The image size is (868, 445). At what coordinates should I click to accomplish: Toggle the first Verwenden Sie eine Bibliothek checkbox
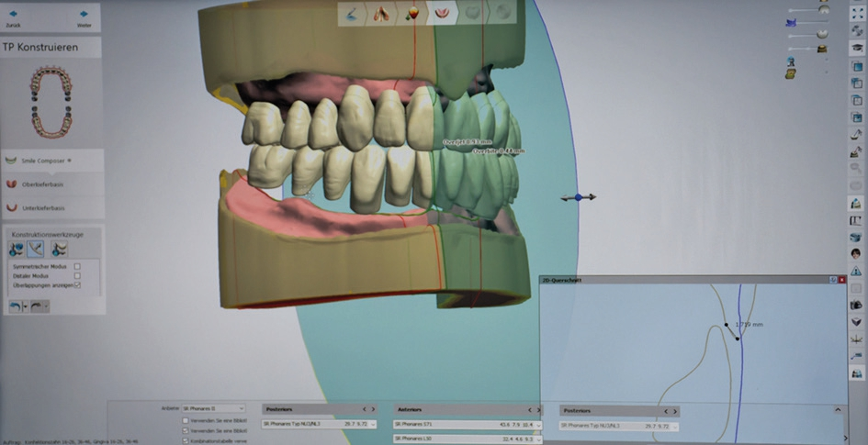pyautogui.click(x=186, y=420)
